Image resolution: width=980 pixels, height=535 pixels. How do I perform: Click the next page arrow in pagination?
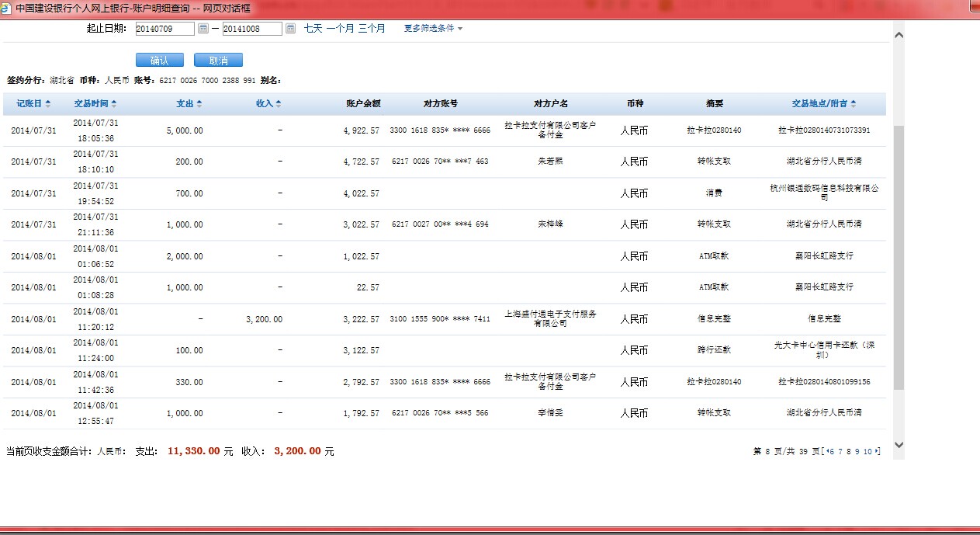point(877,451)
